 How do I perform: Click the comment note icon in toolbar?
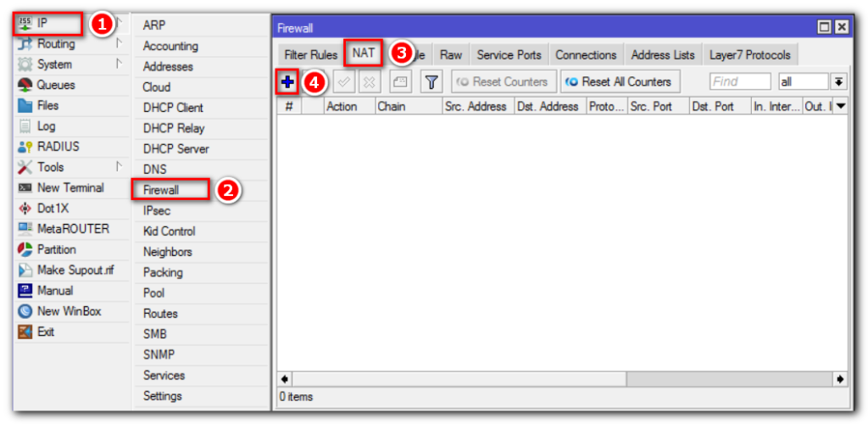(x=400, y=82)
